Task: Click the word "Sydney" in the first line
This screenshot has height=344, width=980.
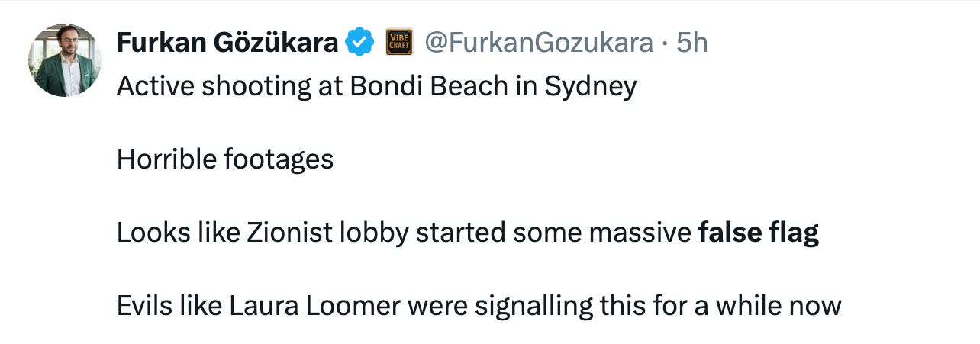Action: [590, 86]
